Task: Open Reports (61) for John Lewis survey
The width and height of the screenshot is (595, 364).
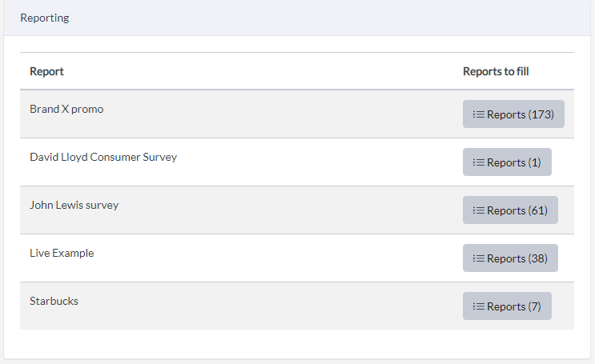Action: [510, 210]
